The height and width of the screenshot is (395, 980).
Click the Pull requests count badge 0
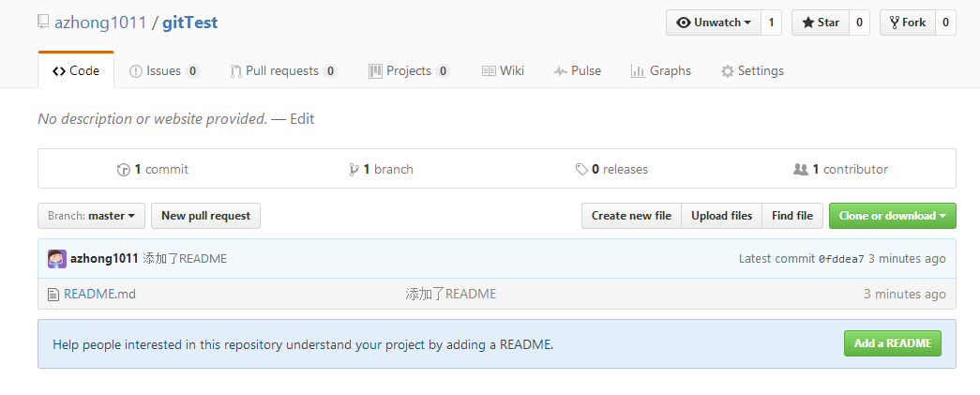(x=331, y=71)
